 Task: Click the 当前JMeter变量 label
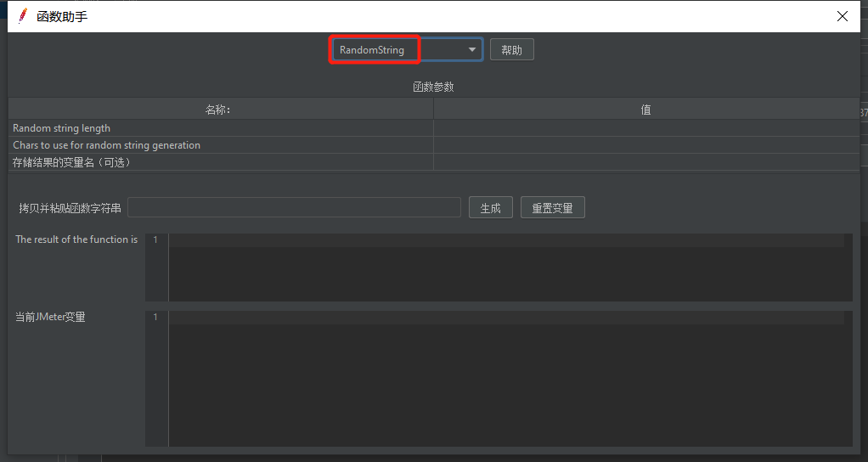50,317
